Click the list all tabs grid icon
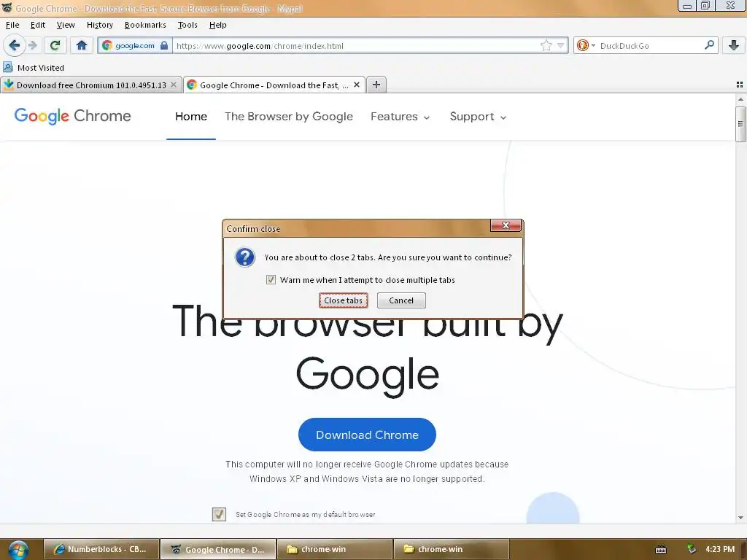 tap(740, 85)
